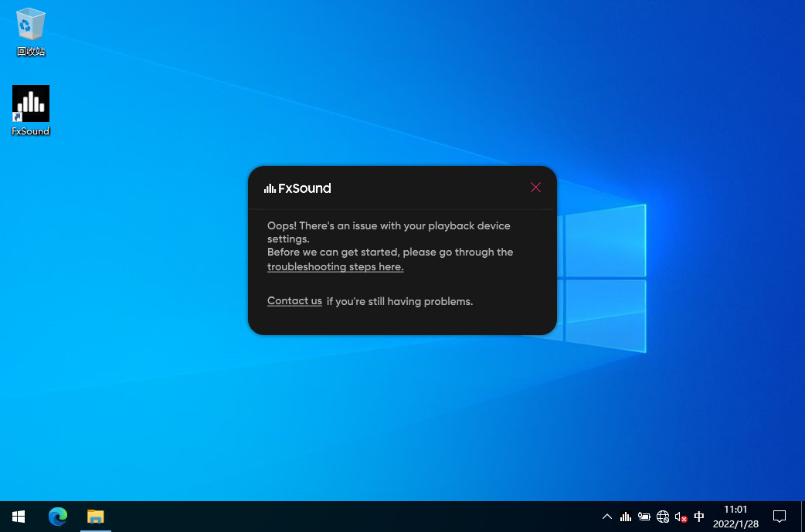Launch Microsoft Edge from taskbar
This screenshot has width=805, height=532.
point(57,517)
